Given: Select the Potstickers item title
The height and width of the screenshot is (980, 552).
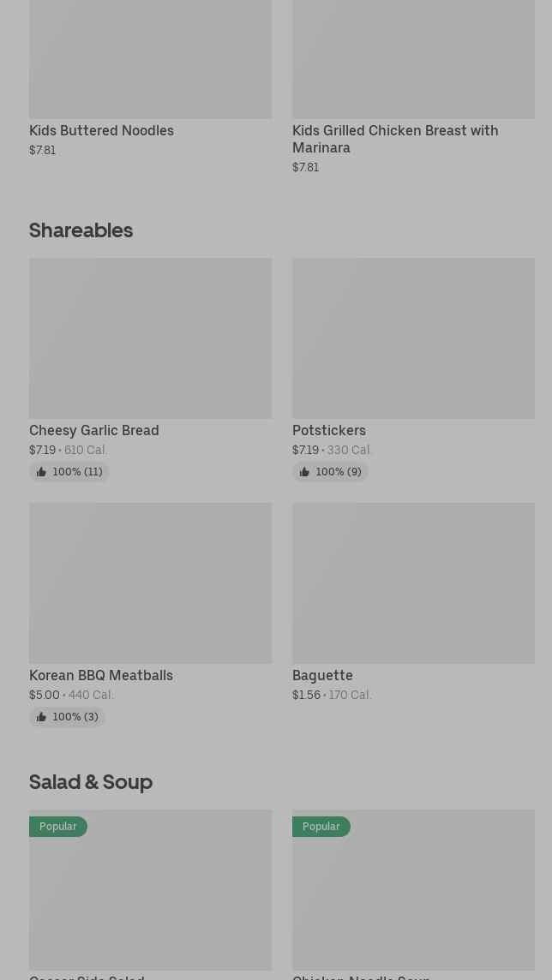Looking at the screenshot, I should click(x=328, y=431).
